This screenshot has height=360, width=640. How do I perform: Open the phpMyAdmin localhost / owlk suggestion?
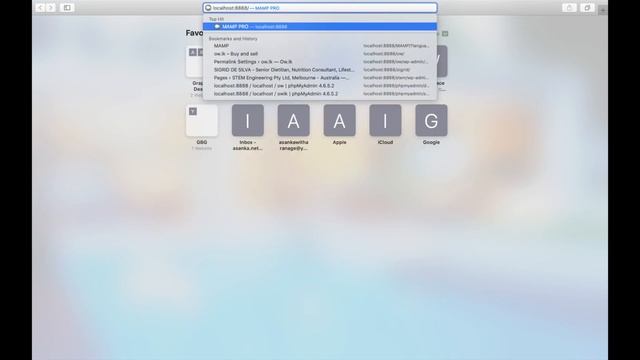pos(320,93)
